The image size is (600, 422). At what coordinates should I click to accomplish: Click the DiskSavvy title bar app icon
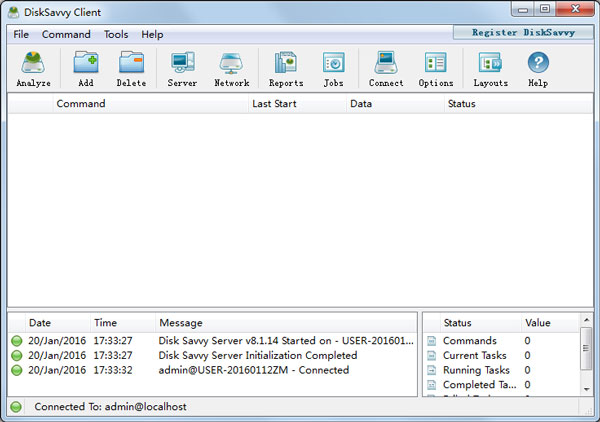pyautogui.click(x=14, y=12)
